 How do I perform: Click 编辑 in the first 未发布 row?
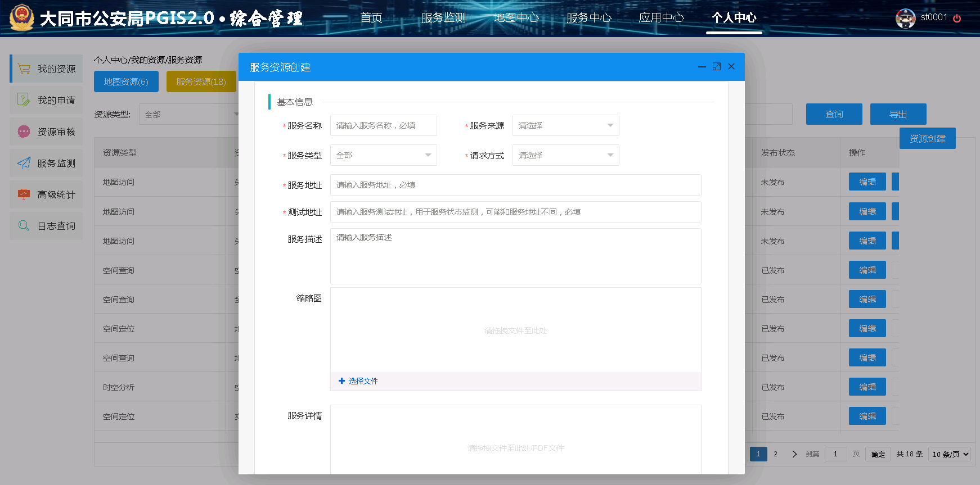click(867, 182)
